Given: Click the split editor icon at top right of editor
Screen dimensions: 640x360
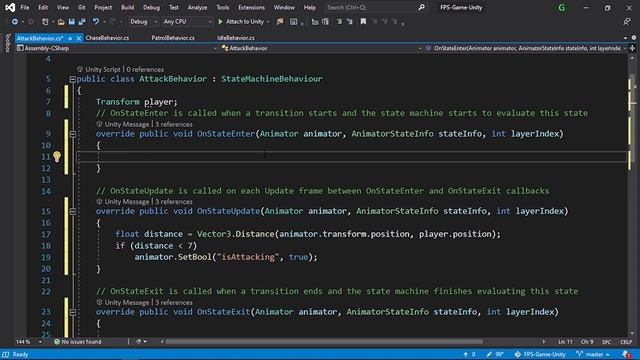Looking at the screenshot, I should click(x=633, y=48).
